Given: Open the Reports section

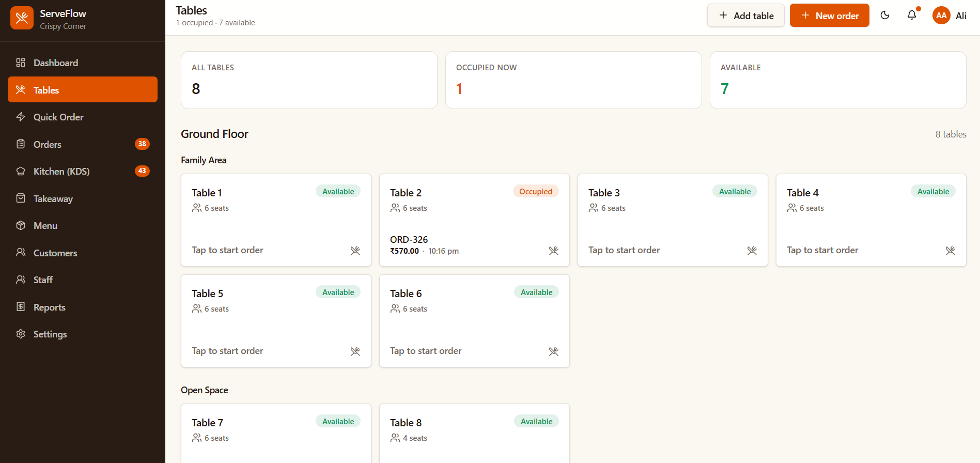Looking at the screenshot, I should pyautogui.click(x=83, y=307).
